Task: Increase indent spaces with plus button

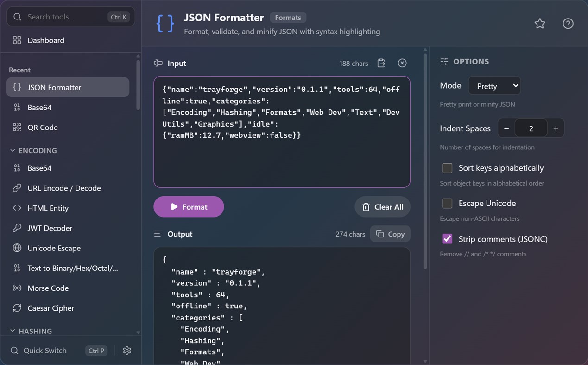Action: (556, 128)
